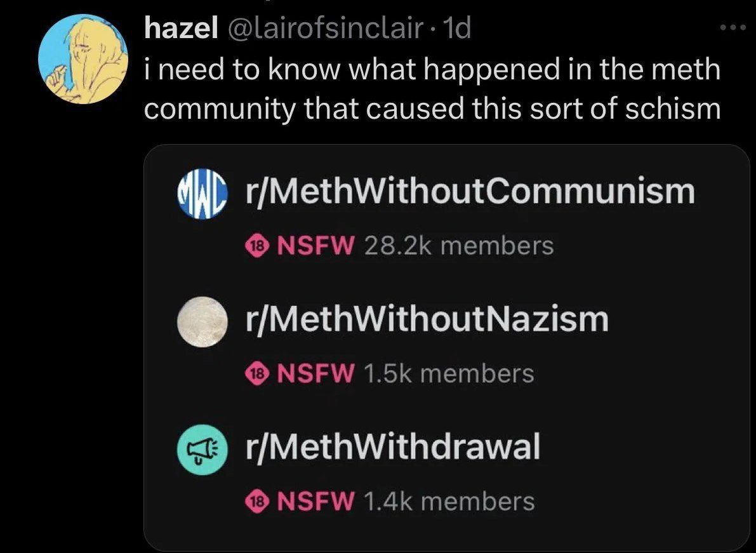The height and width of the screenshot is (553, 756).
Task: Click the 18+ badge beside 28.2k members
Action: (x=258, y=246)
